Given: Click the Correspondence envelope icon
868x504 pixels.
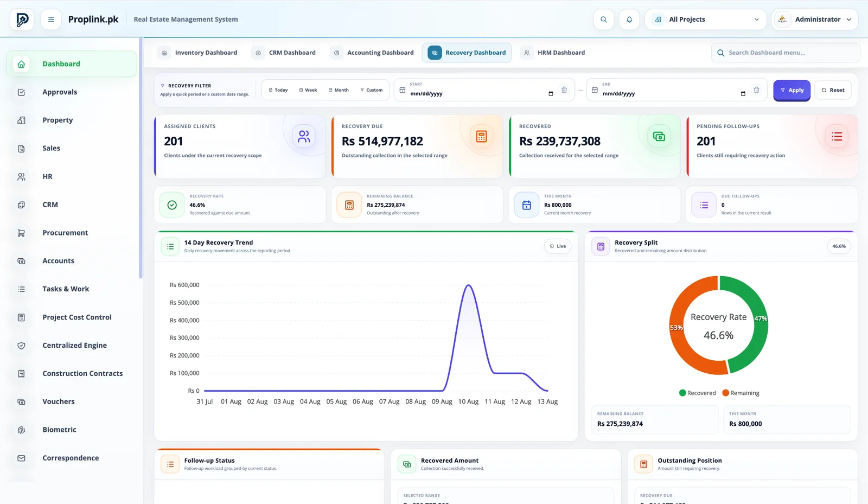Looking at the screenshot, I should point(21,458).
